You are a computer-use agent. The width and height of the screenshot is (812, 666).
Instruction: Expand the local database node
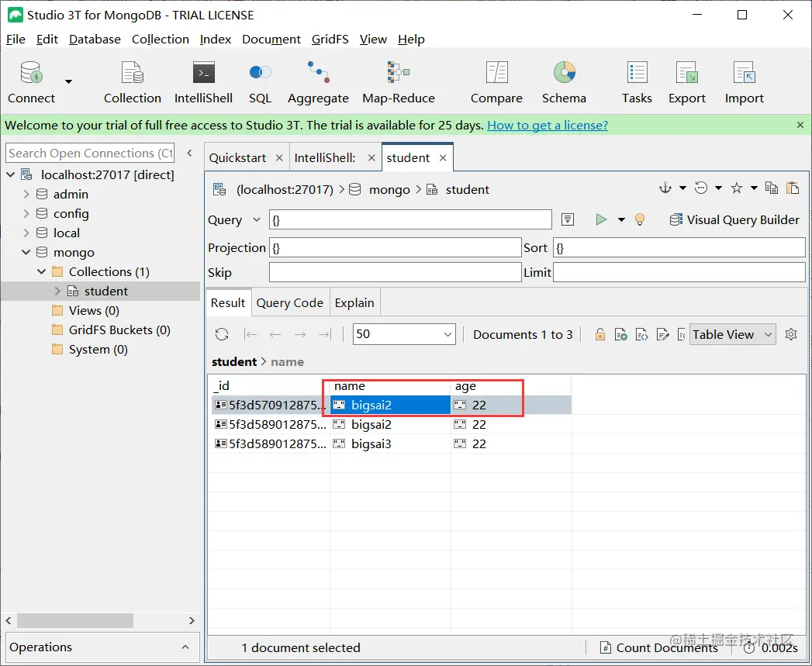coord(26,233)
